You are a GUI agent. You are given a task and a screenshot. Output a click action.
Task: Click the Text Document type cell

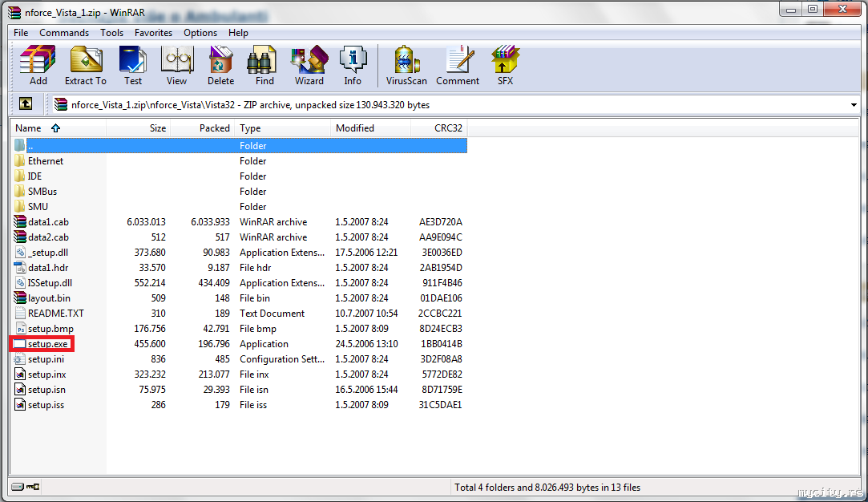point(272,313)
